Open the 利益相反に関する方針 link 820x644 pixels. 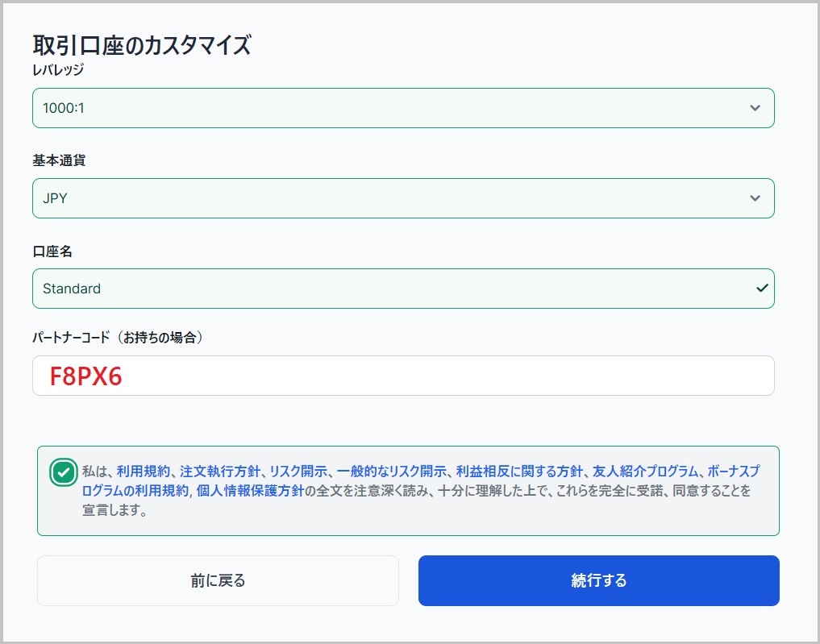pos(518,472)
